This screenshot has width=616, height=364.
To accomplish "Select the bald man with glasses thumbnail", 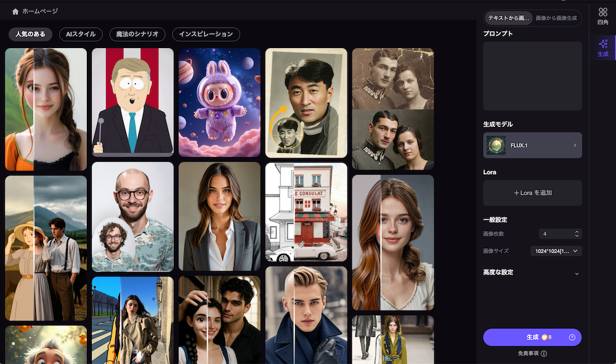I will pyautogui.click(x=133, y=217).
